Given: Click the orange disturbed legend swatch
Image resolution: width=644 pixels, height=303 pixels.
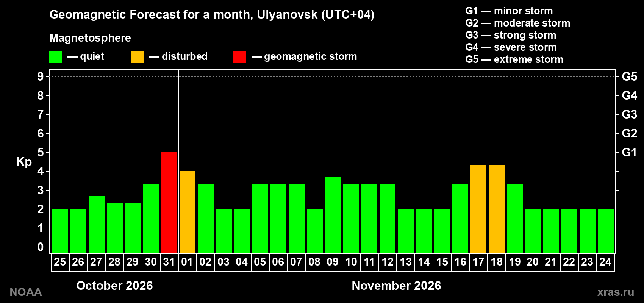Looking at the screenshot, I should (x=137, y=57).
